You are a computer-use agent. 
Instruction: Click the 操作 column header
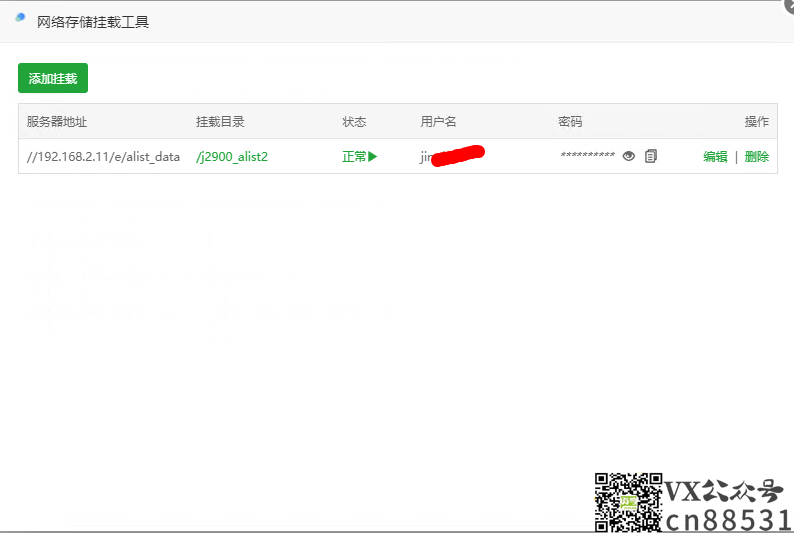point(757,121)
